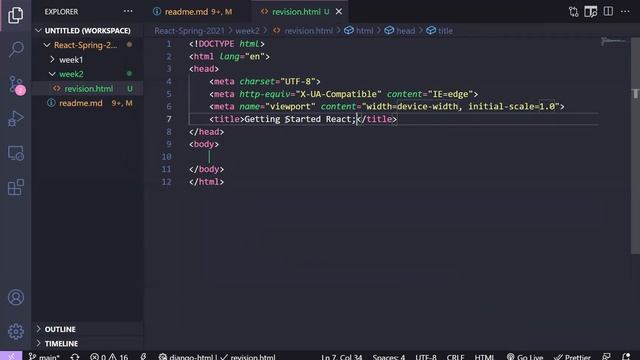Viewport: 640px width, 360px height.
Task: Click the React-Spring-2021 breadcrumb
Action: click(189, 31)
